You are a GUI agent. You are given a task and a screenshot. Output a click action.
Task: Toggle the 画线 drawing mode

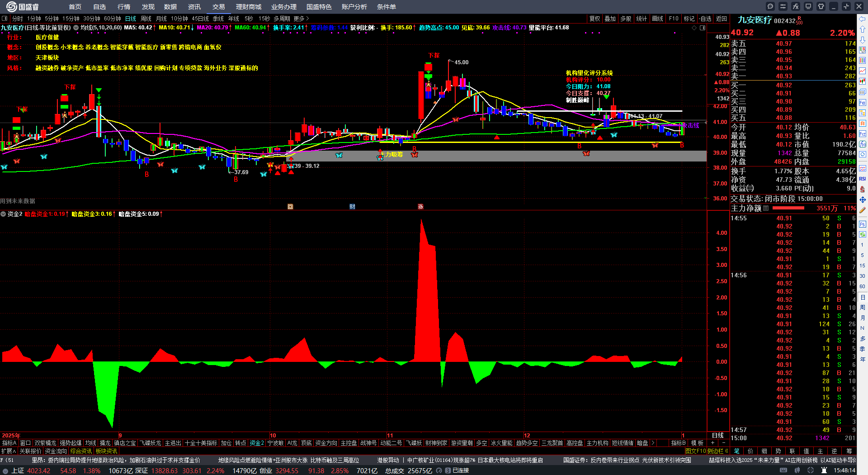(x=658, y=19)
